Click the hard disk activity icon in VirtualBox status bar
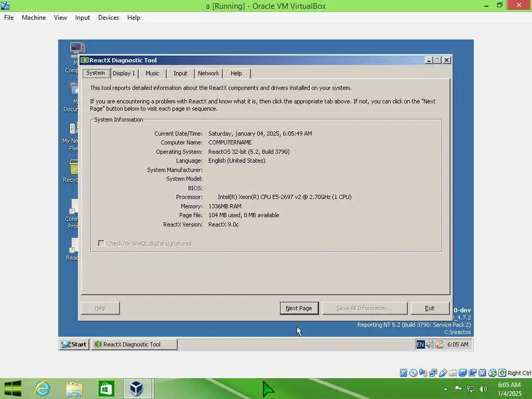The image size is (532, 399). point(403,373)
